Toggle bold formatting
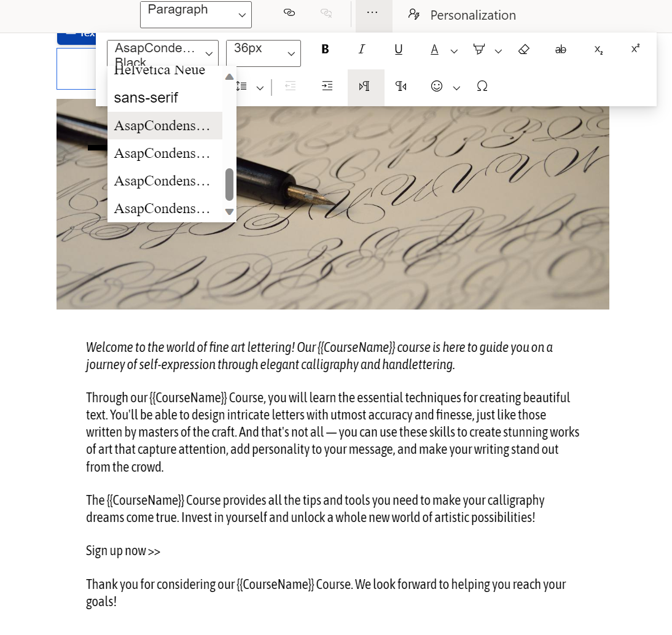The height and width of the screenshot is (635, 672). tap(325, 49)
